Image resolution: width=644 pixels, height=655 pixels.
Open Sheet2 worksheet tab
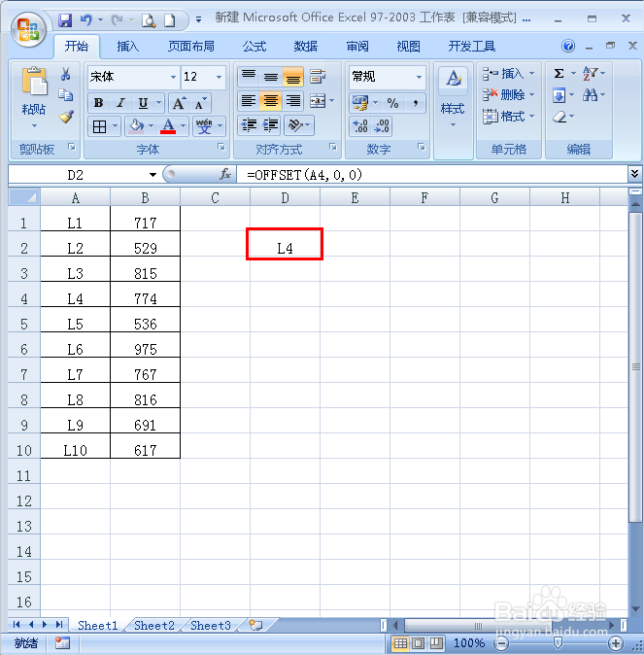click(154, 625)
